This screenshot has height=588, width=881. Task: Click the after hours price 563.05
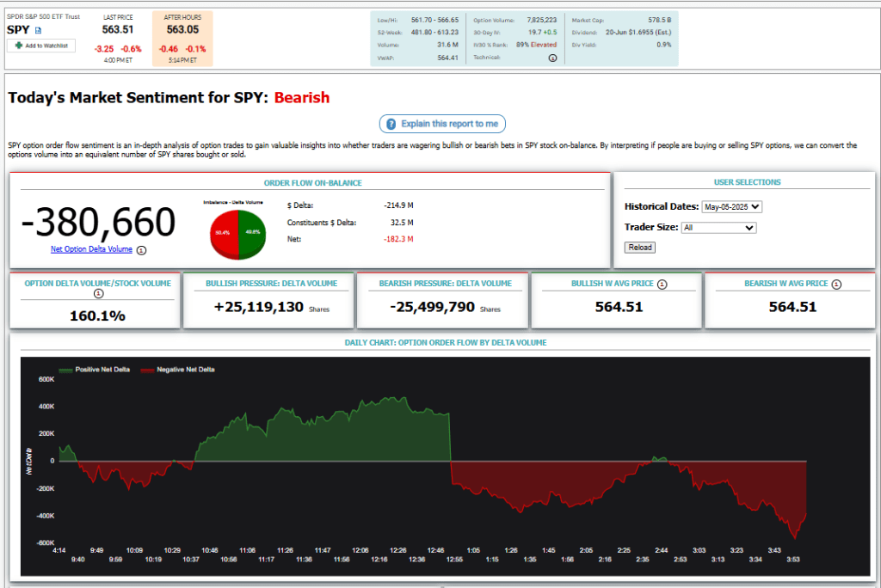(x=182, y=30)
